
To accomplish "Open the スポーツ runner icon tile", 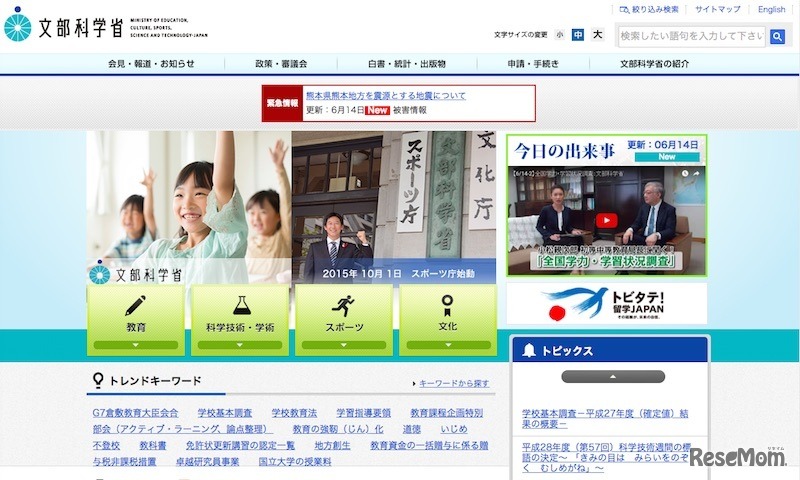I will tap(344, 320).
